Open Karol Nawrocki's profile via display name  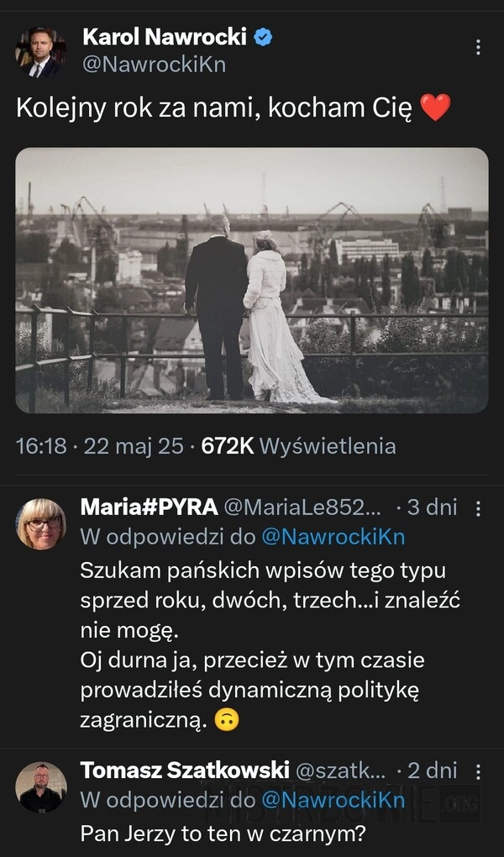click(165, 37)
